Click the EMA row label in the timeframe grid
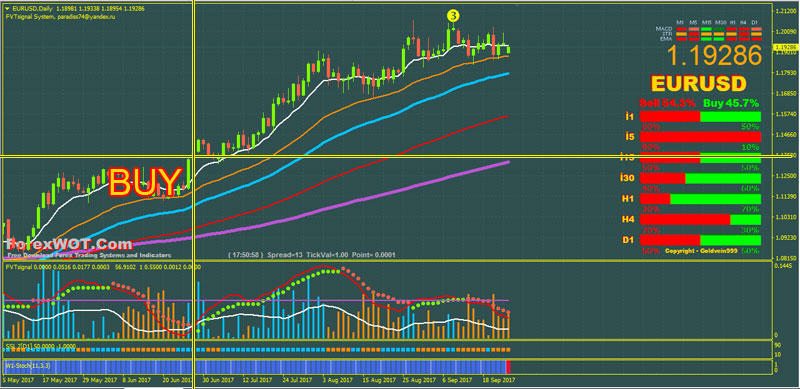This screenshot has height=389, width=800. point(667,38)
